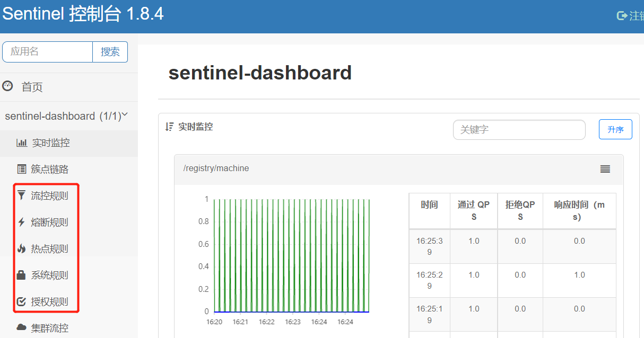Click the list icon beside 簇点链路
The width and height of the screenshot is (644, 338).
click(x=22, y=169)
